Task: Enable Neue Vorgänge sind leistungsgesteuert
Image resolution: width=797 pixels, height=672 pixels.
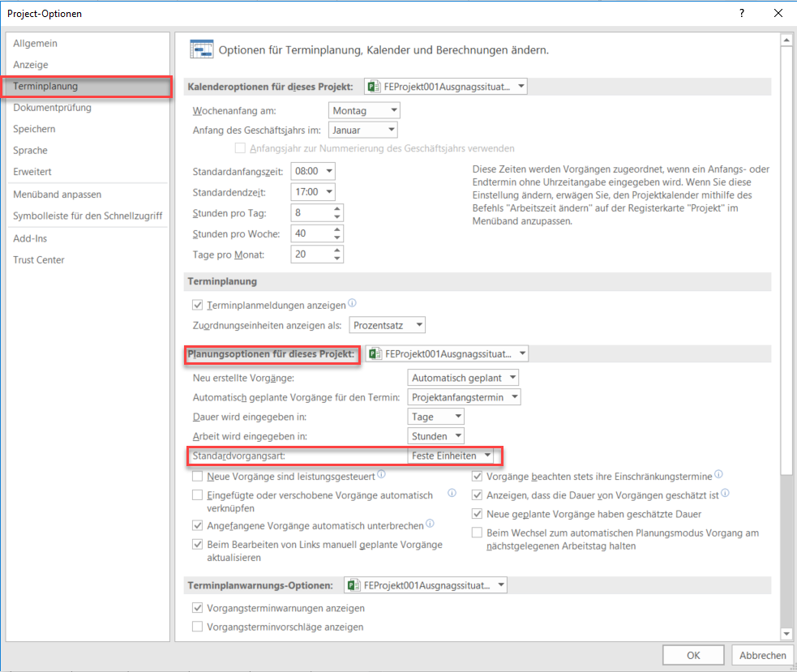Action: 197,477
